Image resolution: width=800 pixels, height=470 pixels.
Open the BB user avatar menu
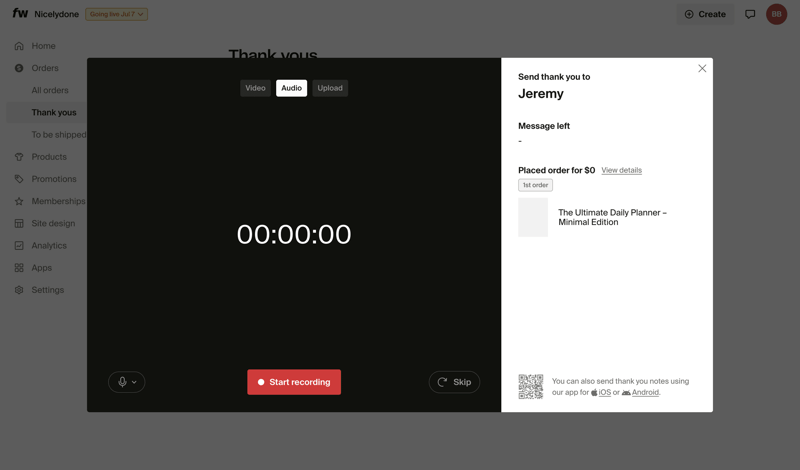pyautogui.click(x=777, y=14)
